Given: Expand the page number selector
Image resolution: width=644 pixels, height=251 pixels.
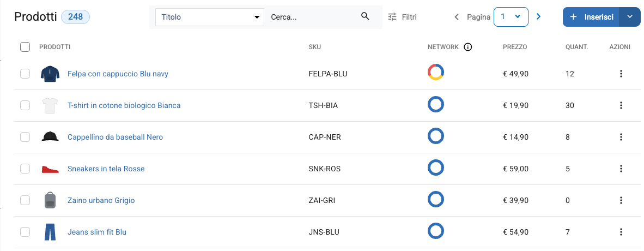Looking at the screenshot, I should point(511,17).
